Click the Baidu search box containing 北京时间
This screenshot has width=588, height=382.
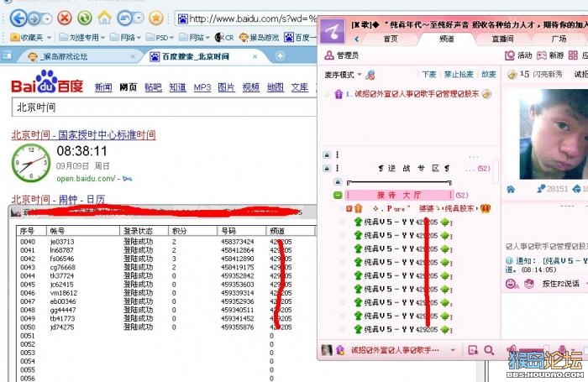[165, 107]
